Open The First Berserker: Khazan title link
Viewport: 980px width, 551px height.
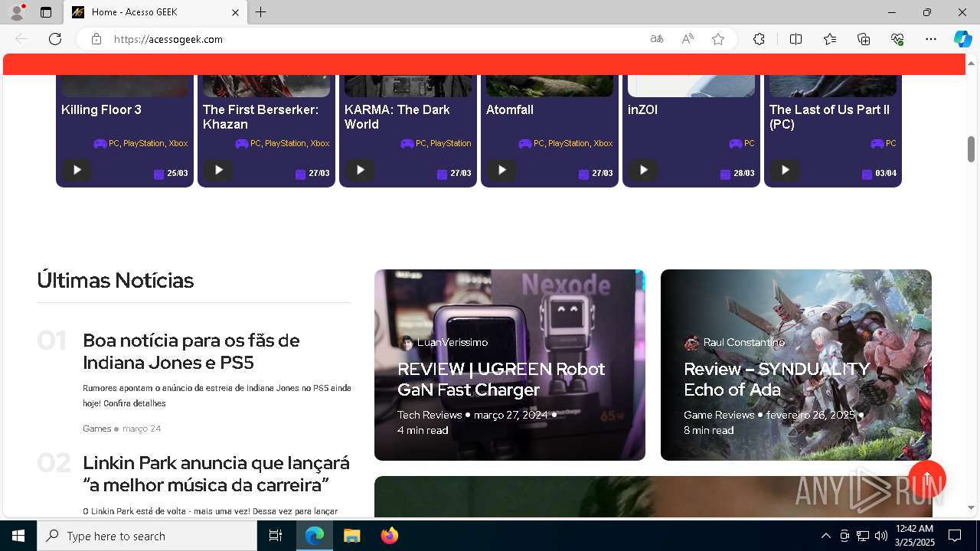coord(260,117)
